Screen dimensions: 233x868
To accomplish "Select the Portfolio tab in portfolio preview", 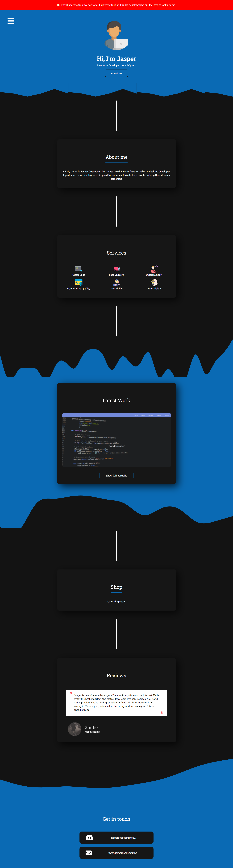I will tap(151, 415).
